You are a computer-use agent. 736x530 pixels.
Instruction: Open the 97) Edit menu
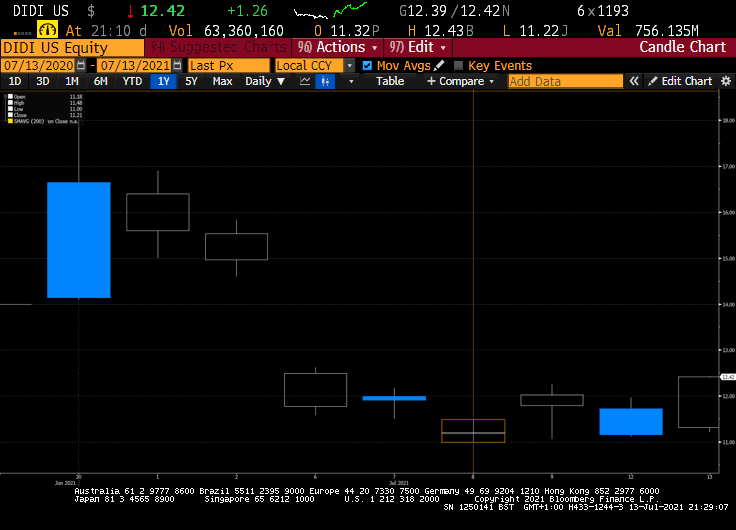(x=418, y=47)
